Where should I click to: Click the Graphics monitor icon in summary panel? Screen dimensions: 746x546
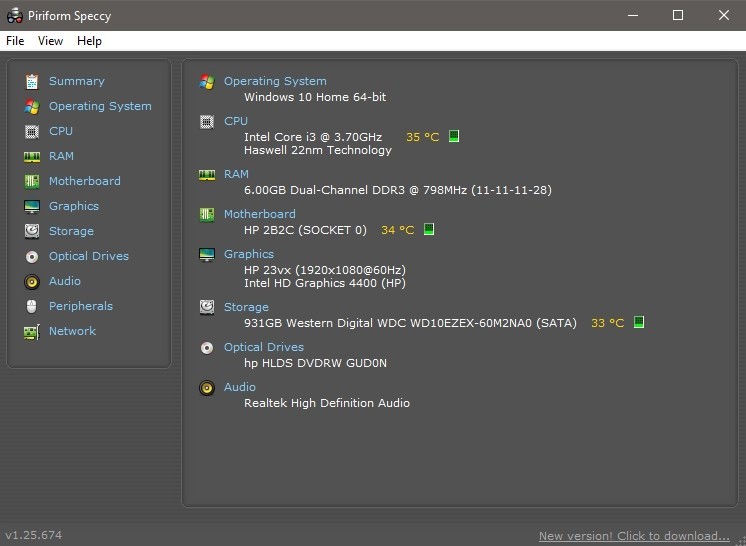(207, 254)
